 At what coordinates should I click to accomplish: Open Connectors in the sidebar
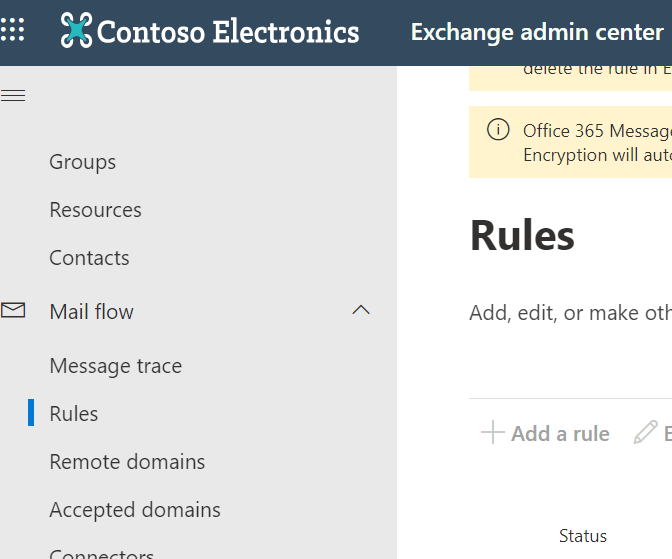click(x=102, y=553)
